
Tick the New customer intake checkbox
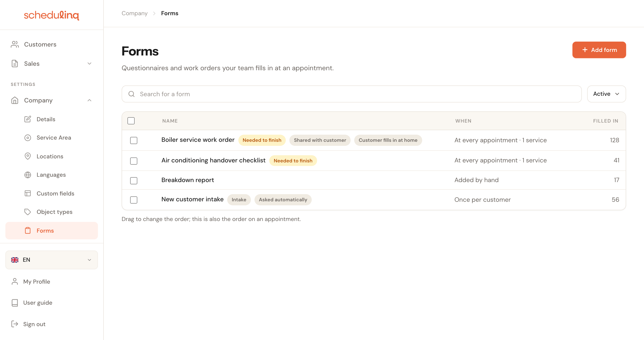(x=134, y=200)
